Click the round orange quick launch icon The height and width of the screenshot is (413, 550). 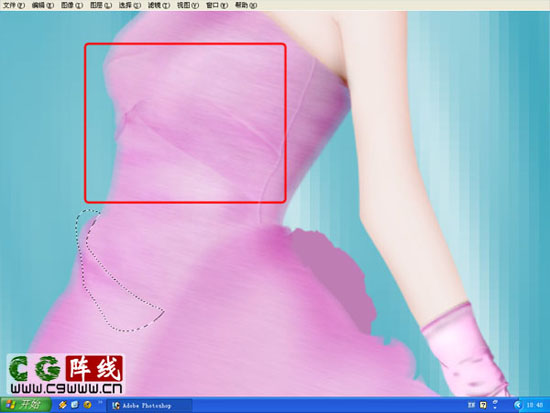click(x=87, y=405)
